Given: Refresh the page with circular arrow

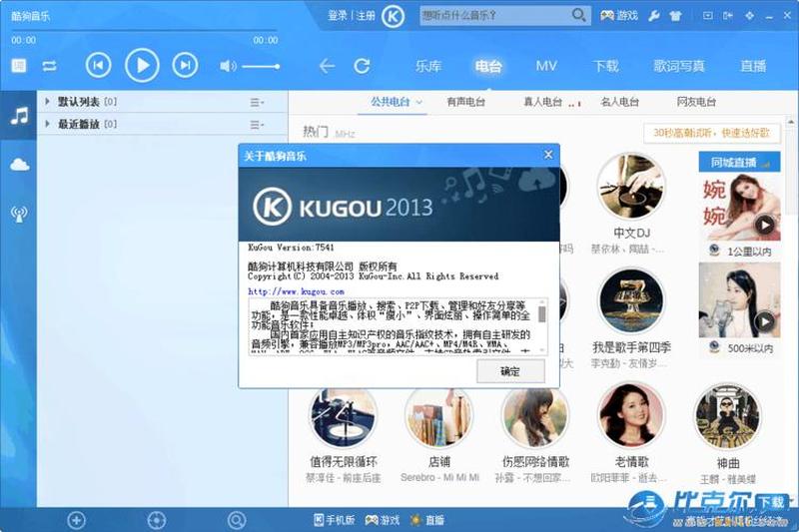Looking at the screenshot, I should (362, 66).
